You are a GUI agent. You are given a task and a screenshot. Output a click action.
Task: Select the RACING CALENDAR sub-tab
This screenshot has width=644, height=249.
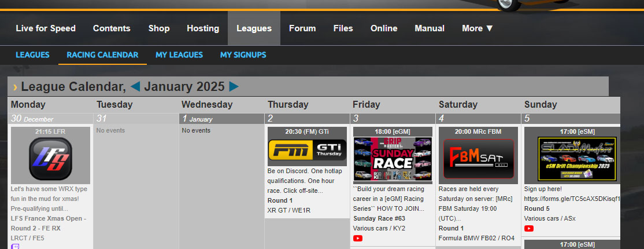[x=102, y=55]
